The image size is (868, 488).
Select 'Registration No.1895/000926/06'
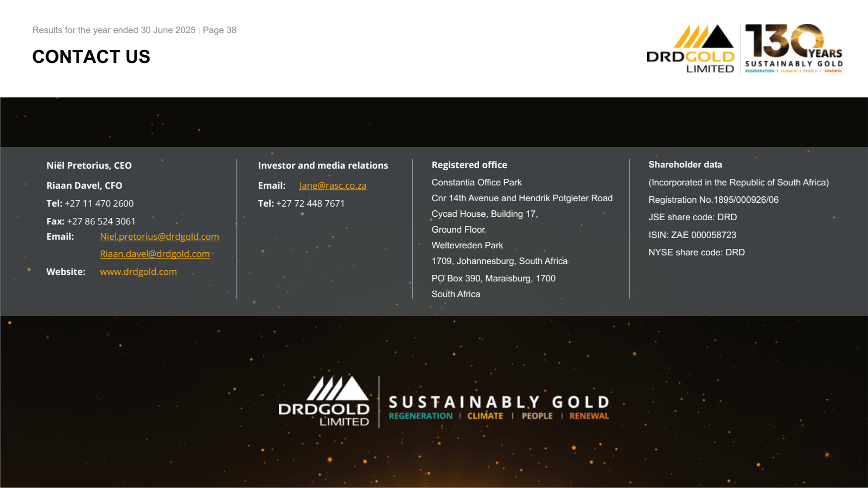[x=713, y=200]
